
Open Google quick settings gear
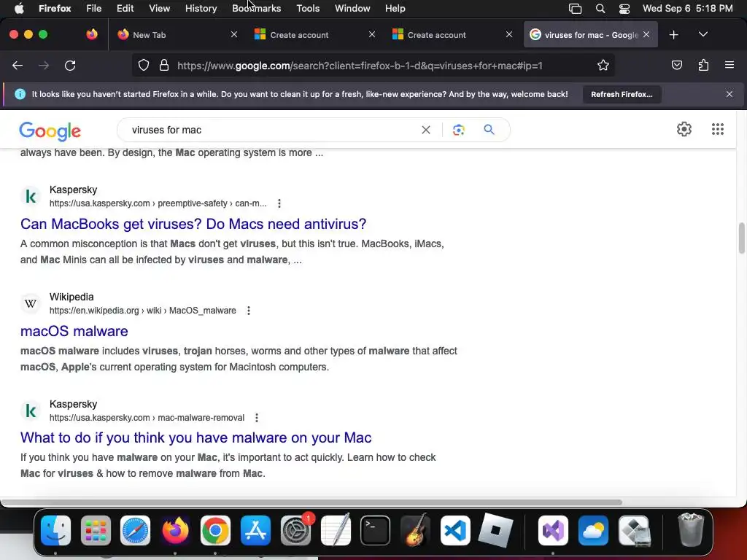click(x=684, y=129)
